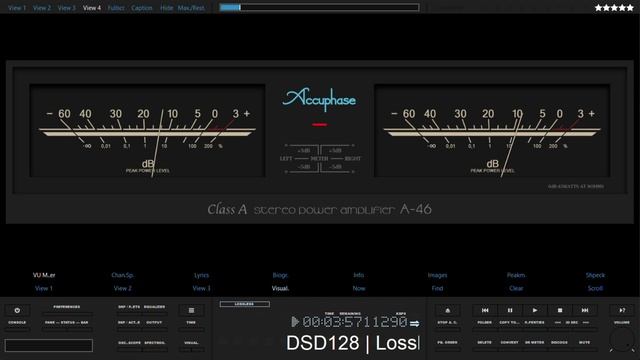Skip to the previous track
The height and width of the screenshot is (360, 640).
tap(485, 310)
